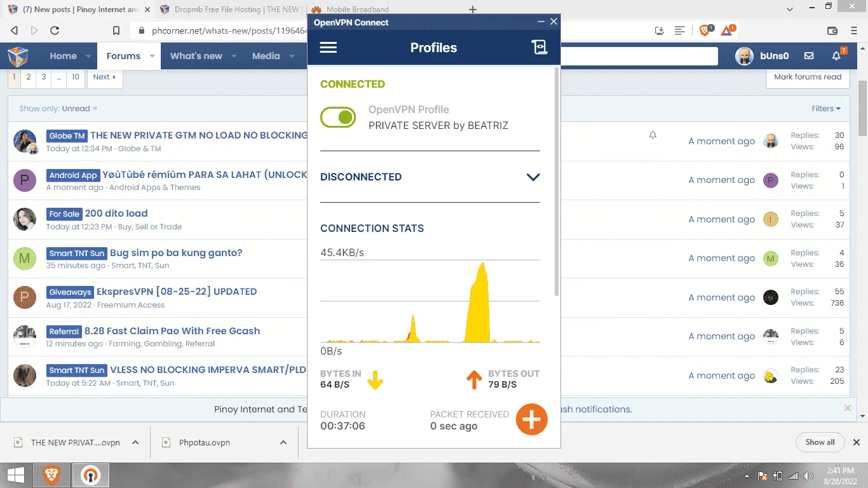Open the Bug sim po ba kung ganto thread
Screen dimensions: 868x488
click(x=176, y=253)
